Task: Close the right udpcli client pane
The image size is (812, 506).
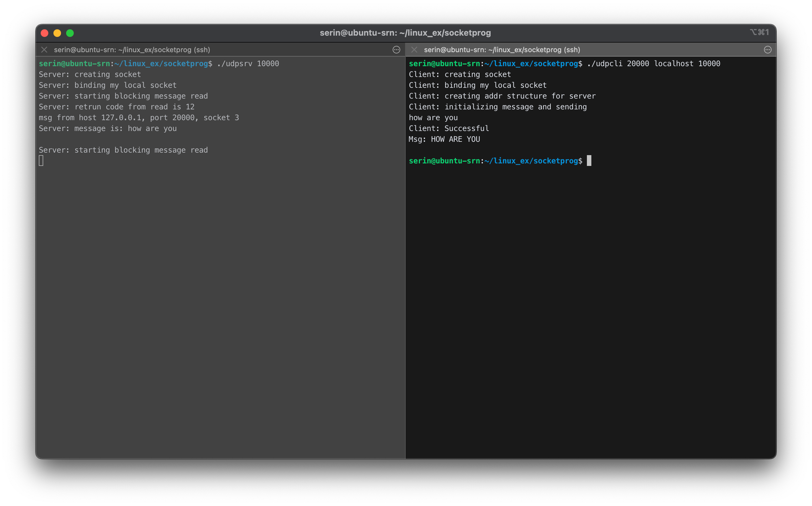Action: coord(414,50)
